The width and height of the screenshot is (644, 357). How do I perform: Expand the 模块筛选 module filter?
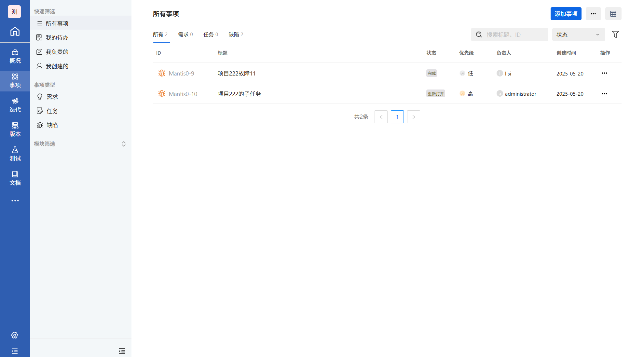124,144
